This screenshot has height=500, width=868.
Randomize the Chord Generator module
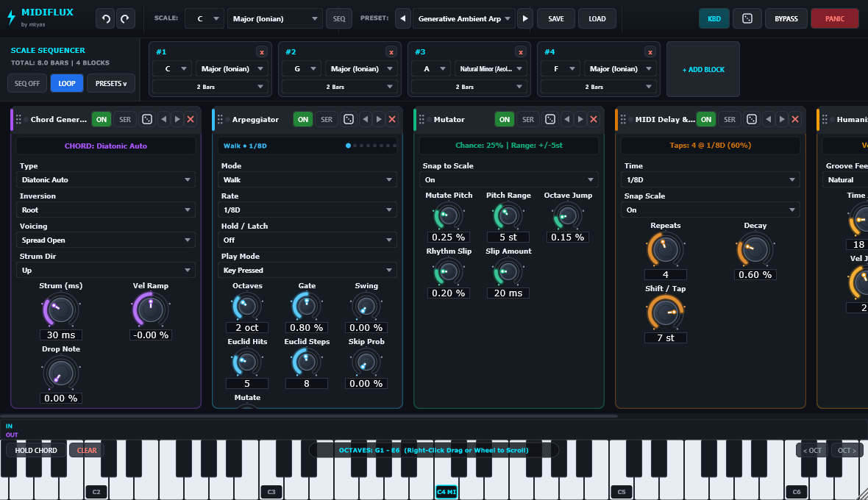[x=147, y=119]
